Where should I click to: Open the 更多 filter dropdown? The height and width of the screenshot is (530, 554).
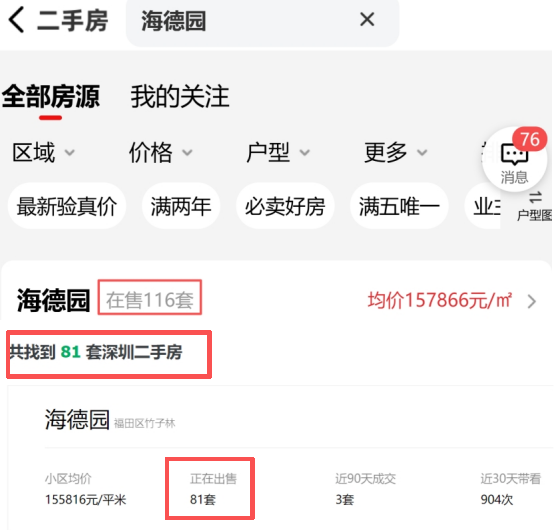pos(396,153)
